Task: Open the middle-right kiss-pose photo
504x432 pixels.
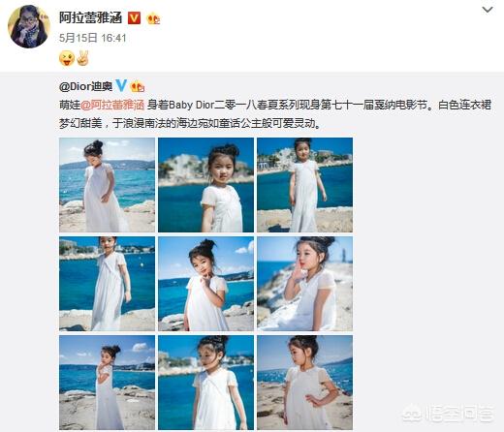Action: pos(304,284)
